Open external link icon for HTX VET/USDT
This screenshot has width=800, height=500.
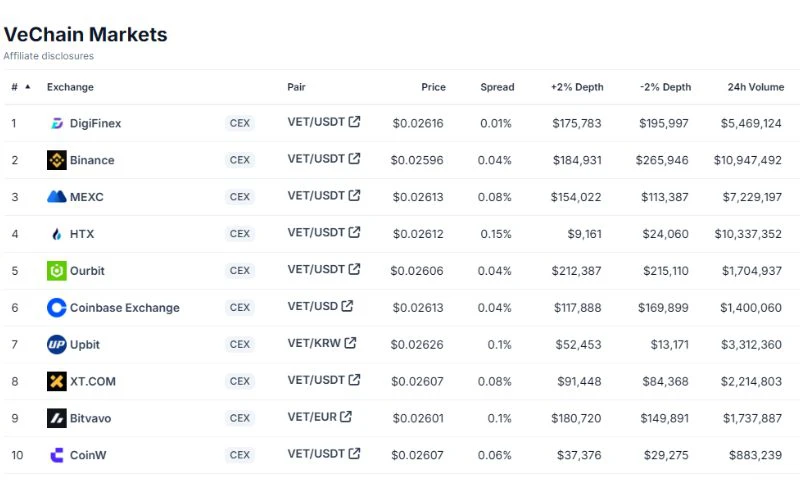coord(354,232)
